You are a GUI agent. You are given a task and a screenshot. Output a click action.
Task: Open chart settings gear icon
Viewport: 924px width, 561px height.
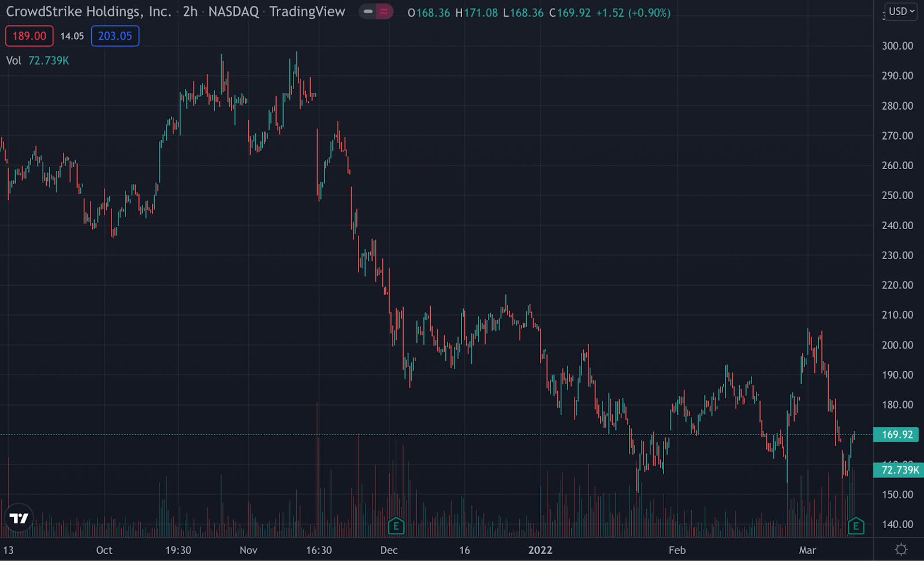click(900, 549)
